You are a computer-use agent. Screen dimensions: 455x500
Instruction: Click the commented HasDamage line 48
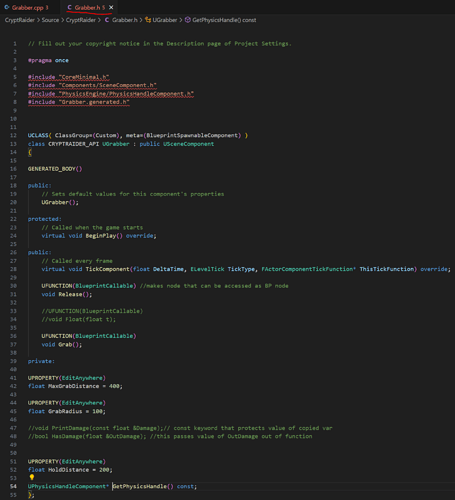[x=170, y=436]
